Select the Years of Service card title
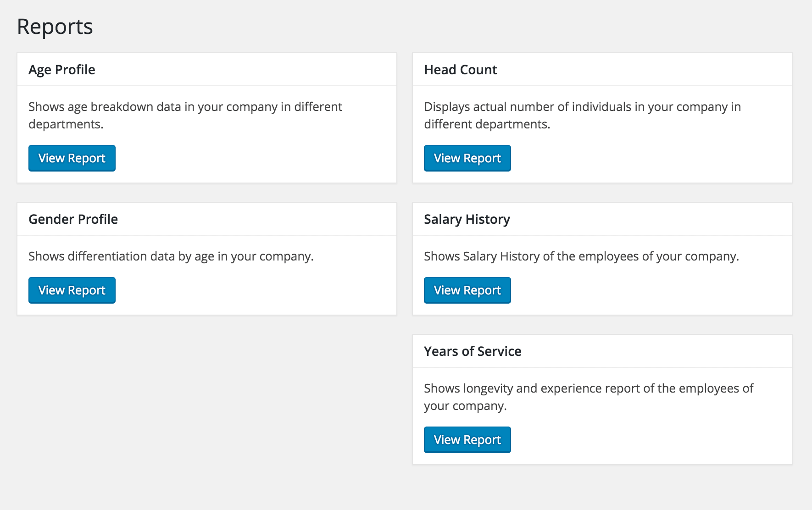This screenshot has width=812, height=510. 473,351
